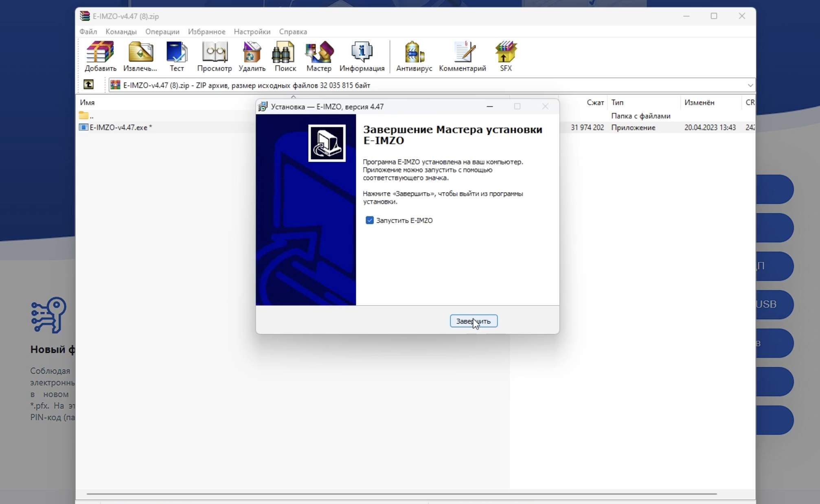The width and height of the screenshot is (820, 504).
Task: Go up one folder level icon
Action: [x=88, y=85]
